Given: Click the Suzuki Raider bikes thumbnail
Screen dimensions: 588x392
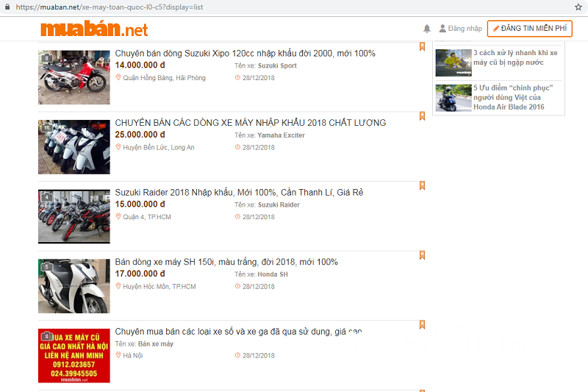Looking at the screenshot, I should [x=74, y=216].
